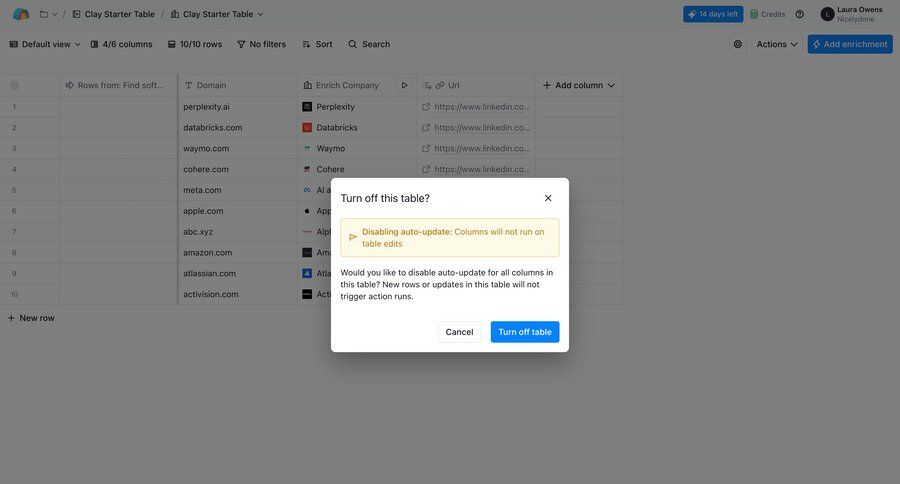This screenshot has width=900, height=484.
Task: Select the Url column header
Action: coord(476,86)
